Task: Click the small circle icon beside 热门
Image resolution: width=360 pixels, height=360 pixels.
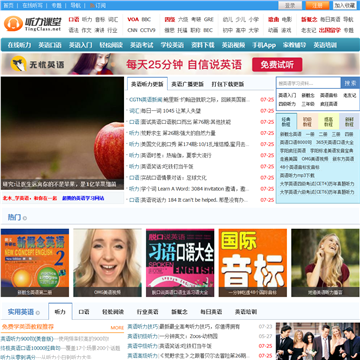Action: click(25, 218)
